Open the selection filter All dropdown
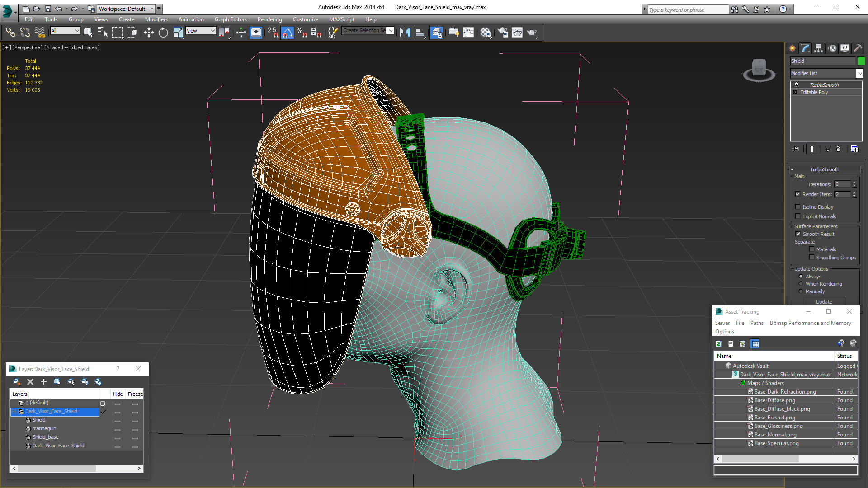 (65, 31)
